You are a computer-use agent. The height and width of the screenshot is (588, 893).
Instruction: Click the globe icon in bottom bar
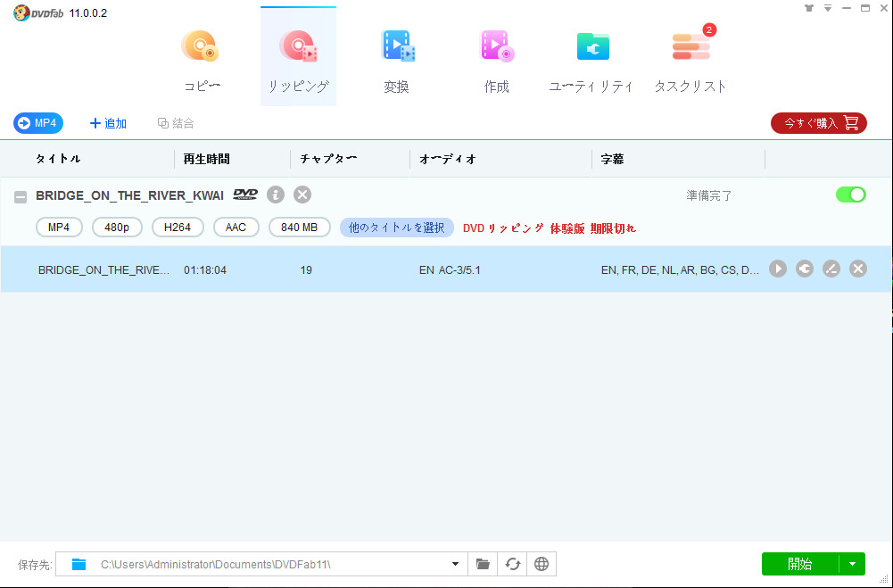click(x=541, y=564)
